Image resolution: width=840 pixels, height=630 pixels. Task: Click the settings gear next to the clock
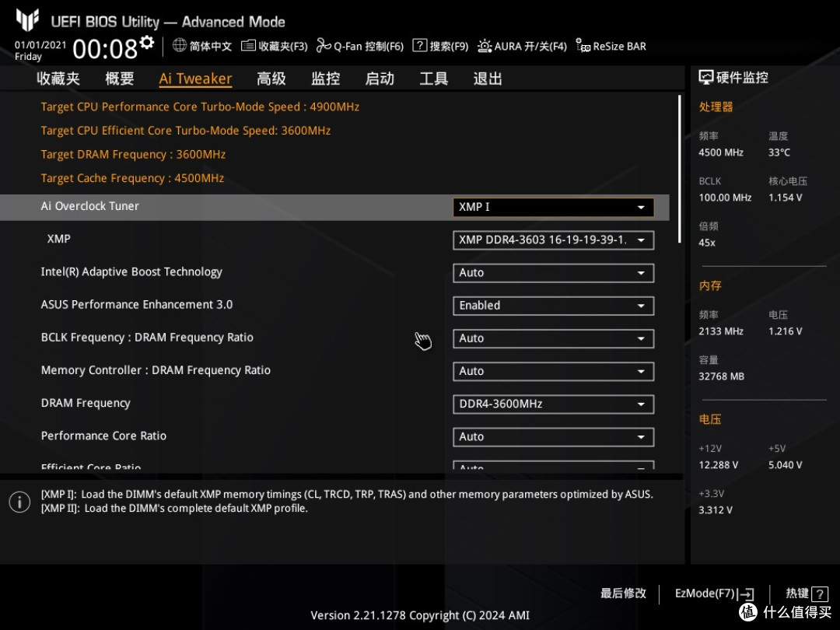147,42
